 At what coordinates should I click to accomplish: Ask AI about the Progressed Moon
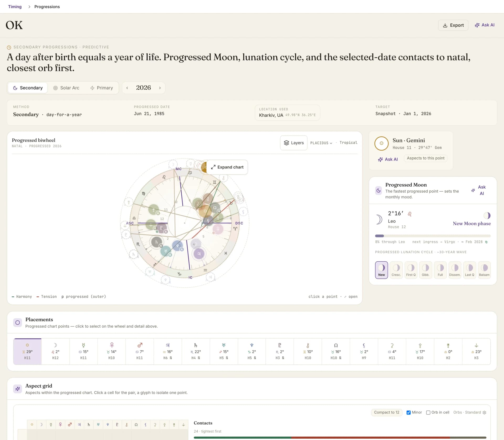coord(479,190)
